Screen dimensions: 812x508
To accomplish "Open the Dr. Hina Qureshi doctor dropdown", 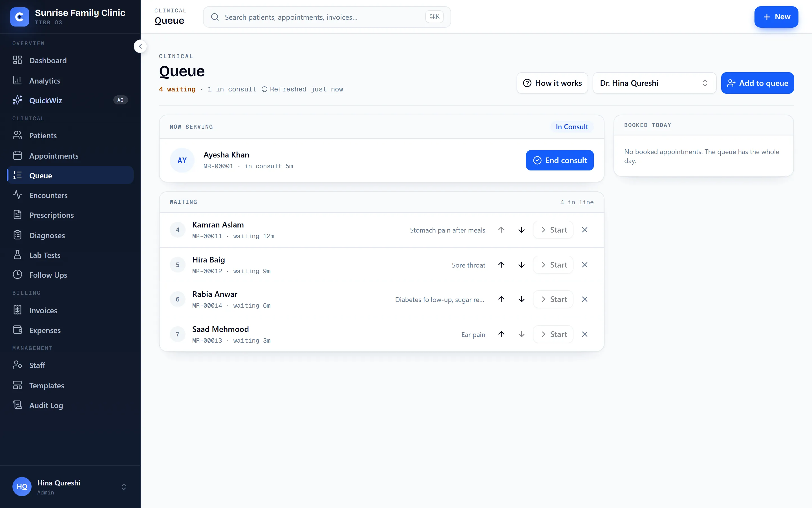I will 654,83.
